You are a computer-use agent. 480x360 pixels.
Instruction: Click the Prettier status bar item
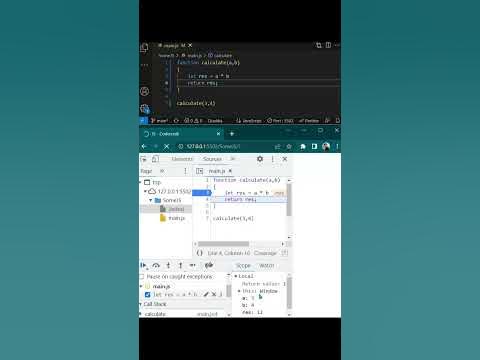[309, 121]
